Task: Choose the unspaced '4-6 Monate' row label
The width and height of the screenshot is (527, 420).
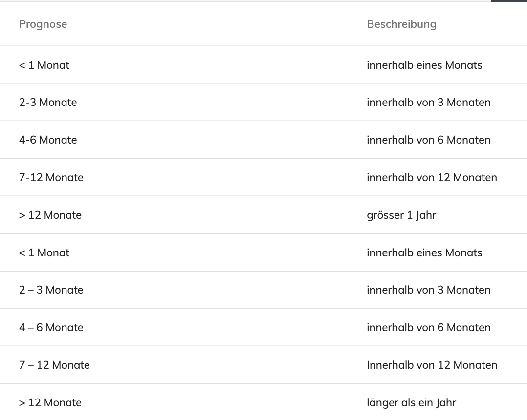Action: click(x=48, y=140)
